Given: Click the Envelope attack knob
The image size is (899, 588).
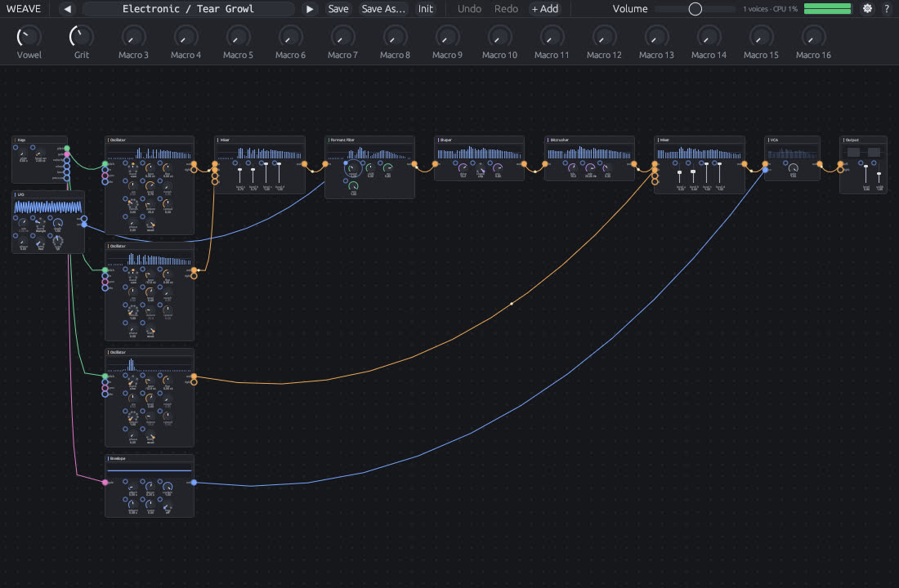Looking at the screenshot, I should click(x=132, y=487).
